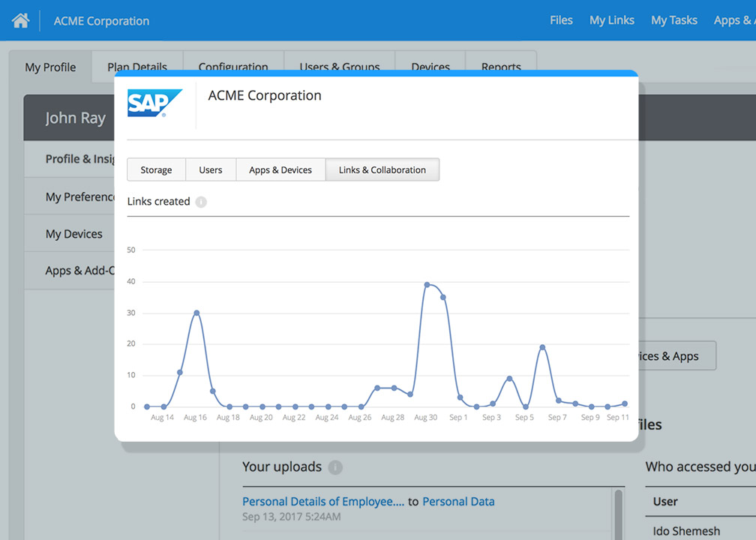Open My Links in top navigation
Image resolution: width=756 pixels, height=540 pixels.
click(612, 20)
